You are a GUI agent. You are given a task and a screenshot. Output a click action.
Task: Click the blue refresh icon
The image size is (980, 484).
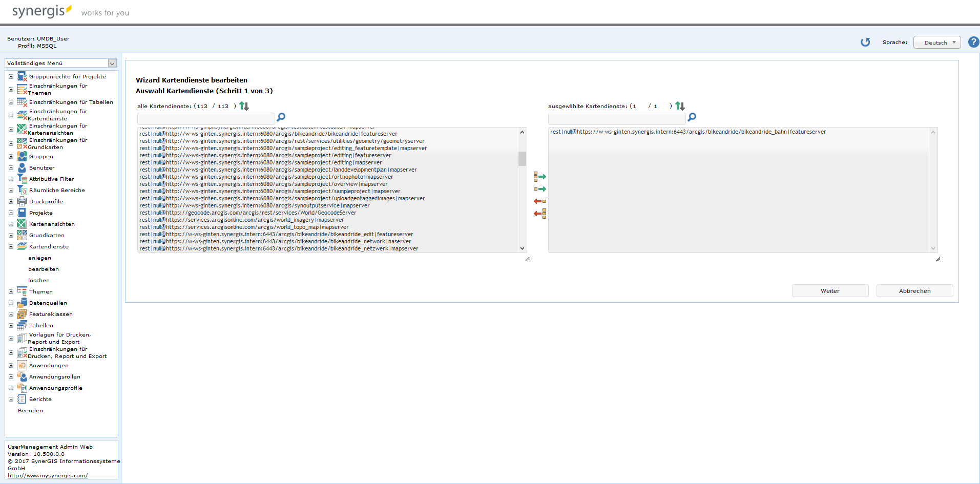click(865, 42)
